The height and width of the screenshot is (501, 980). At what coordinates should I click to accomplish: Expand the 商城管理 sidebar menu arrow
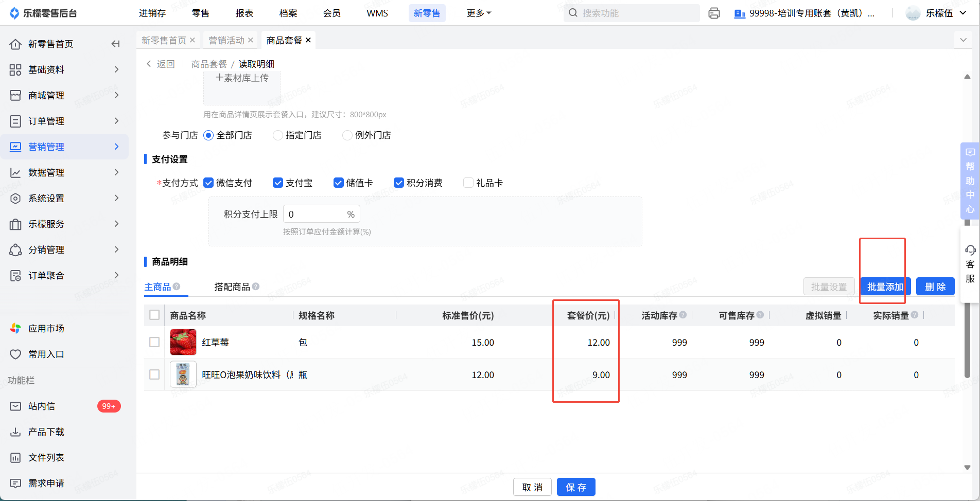pyautogui.click(x=117, y=95)
